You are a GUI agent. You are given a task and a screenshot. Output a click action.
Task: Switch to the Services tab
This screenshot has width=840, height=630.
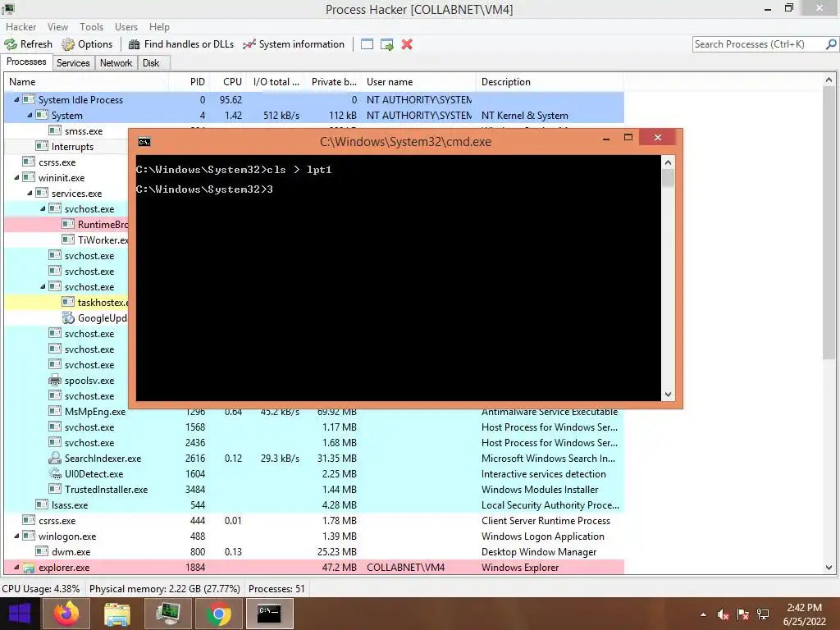[x=73, y=63]
